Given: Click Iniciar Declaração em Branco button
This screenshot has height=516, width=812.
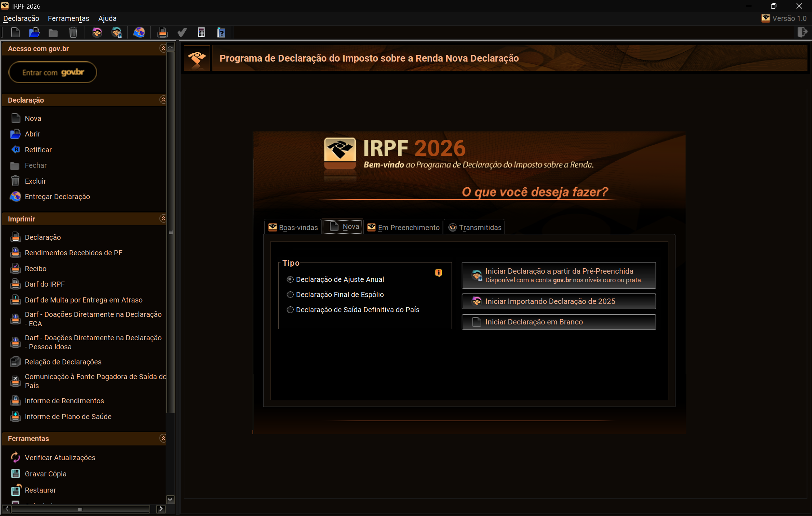Looking at the screenshot, I should point(558,322).
